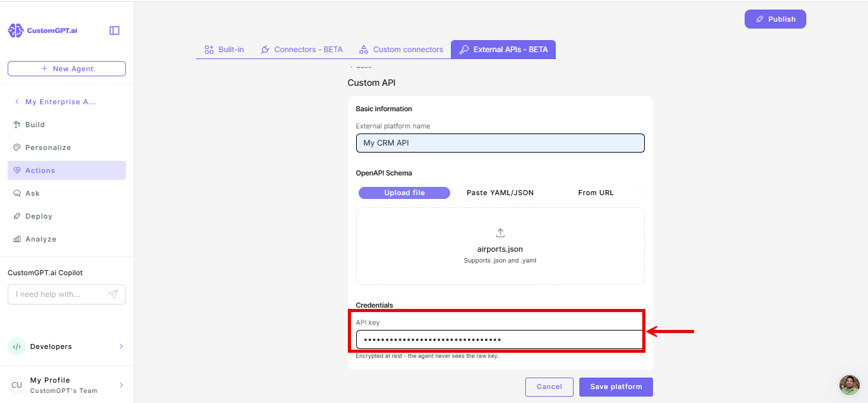Click the Personalize palette icon
The image size is (868, 403).
pos(17,147)
